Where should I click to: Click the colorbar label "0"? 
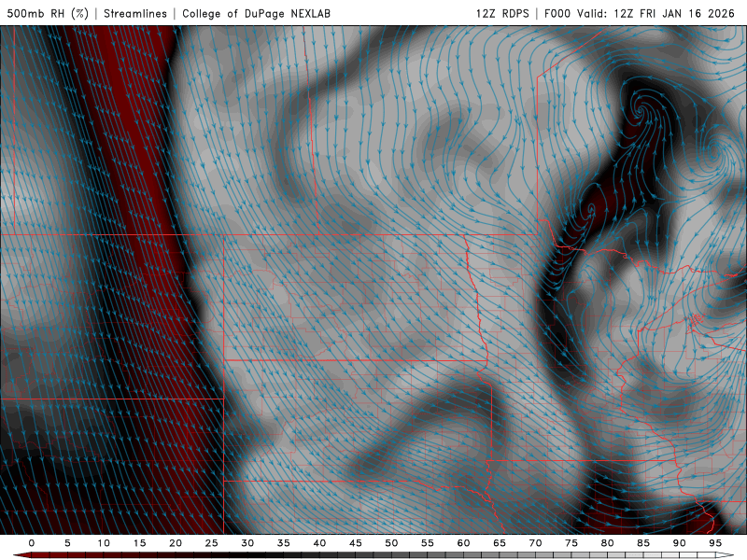tap(32, 543)
